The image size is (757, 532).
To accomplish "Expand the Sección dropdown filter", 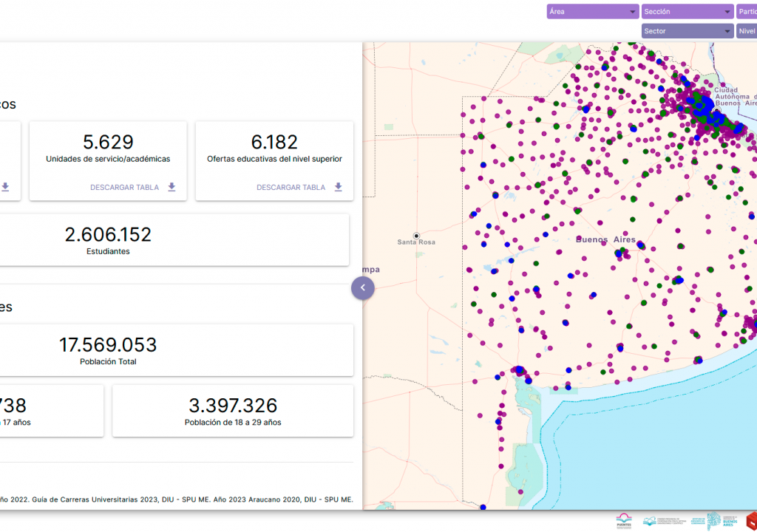I will (x=687, y=12).
